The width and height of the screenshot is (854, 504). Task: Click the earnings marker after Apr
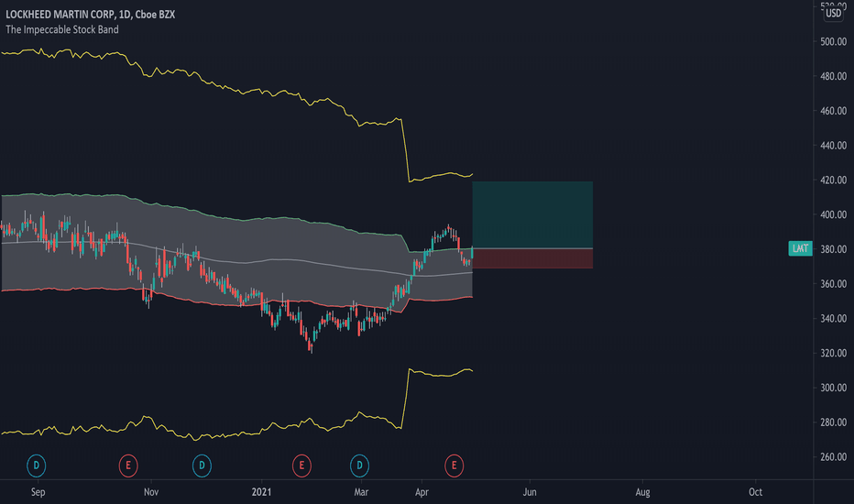(x=454, y=466)
